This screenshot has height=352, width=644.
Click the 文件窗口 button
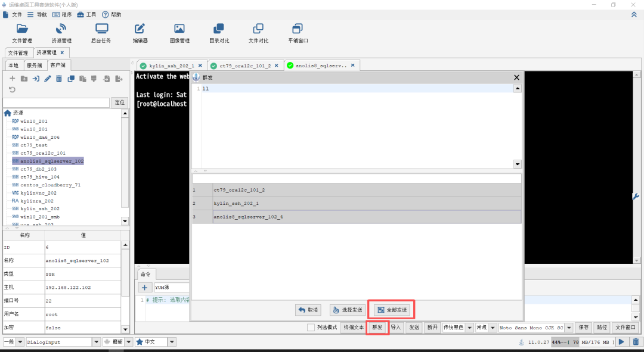tap(625, 328)
